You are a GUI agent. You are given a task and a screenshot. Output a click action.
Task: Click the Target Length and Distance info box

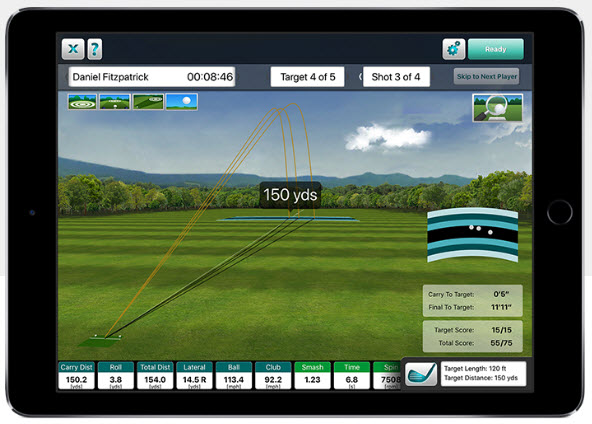click(x=483, y=374)
